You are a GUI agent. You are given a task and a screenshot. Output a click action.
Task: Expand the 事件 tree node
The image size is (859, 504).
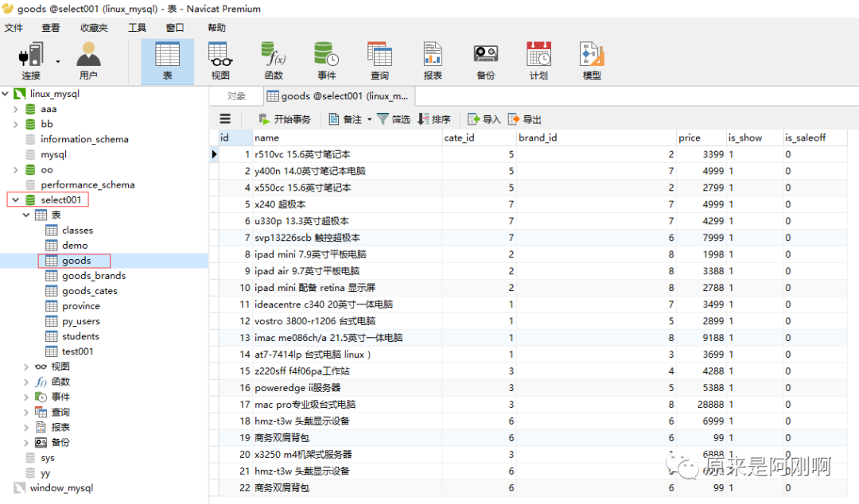(26, 397)
